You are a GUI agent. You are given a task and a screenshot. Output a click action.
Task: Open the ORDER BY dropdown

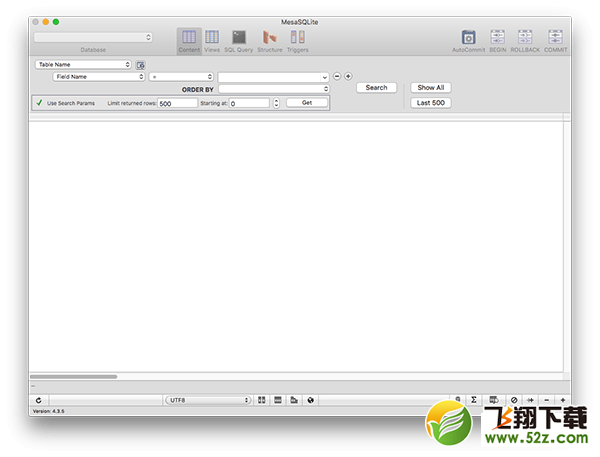(274, 89)
